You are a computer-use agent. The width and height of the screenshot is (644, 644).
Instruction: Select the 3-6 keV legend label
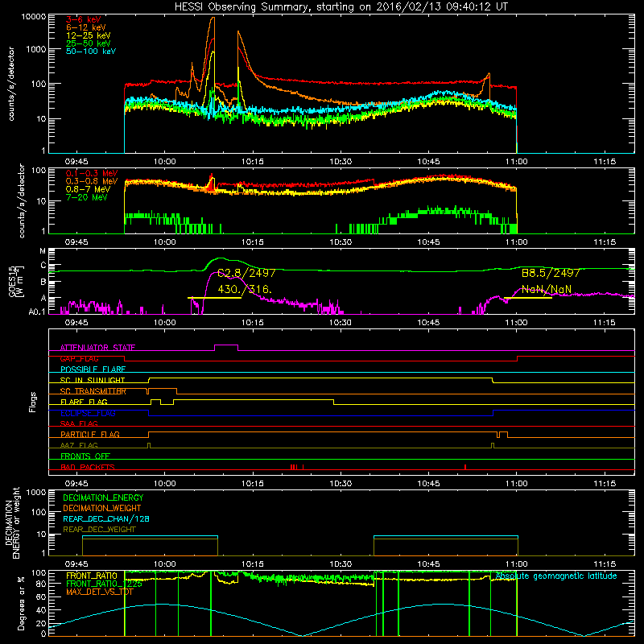tap(84, 19)
